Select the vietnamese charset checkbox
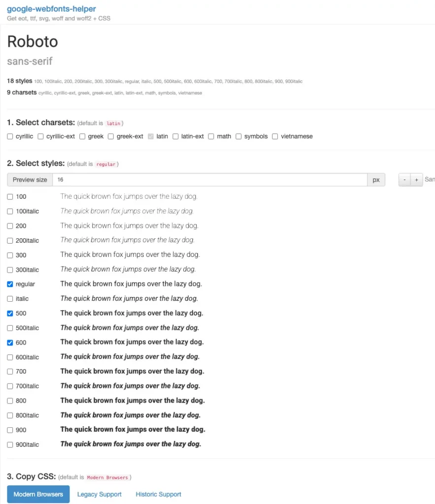 pos(275,136)
